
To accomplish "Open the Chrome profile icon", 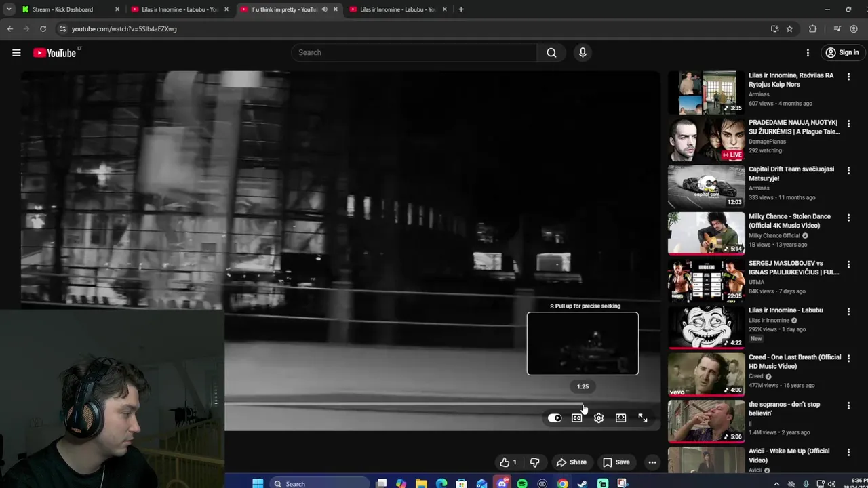I will (854, 28).
